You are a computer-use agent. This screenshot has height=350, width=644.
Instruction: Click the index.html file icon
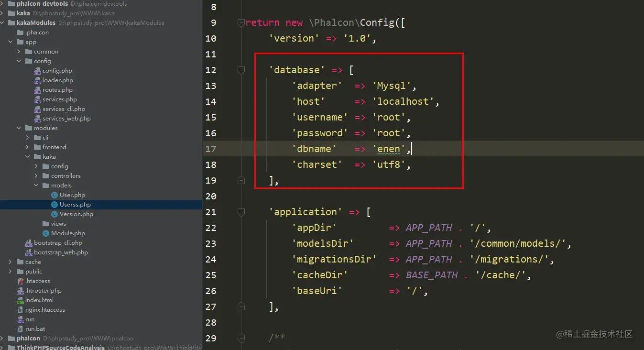point(20,300)
